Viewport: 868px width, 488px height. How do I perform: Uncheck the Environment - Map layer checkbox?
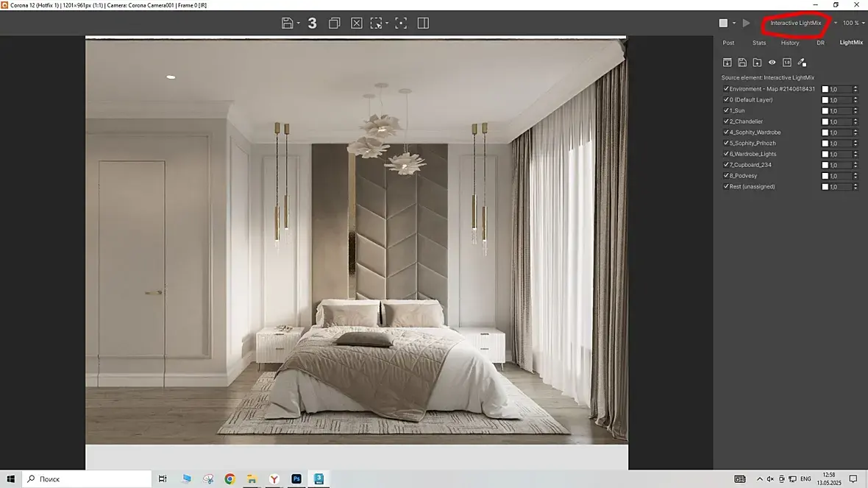726,88
